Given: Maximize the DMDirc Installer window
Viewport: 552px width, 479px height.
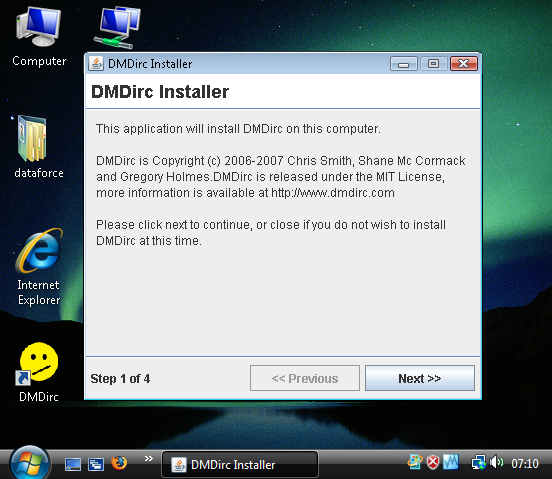Looking at the screenshot, I should (433, 64).
